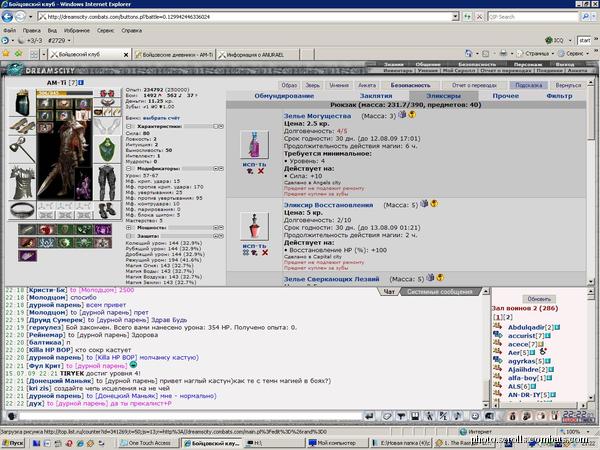
Task: Click the Вернуться button
Action: click(568, 85)
